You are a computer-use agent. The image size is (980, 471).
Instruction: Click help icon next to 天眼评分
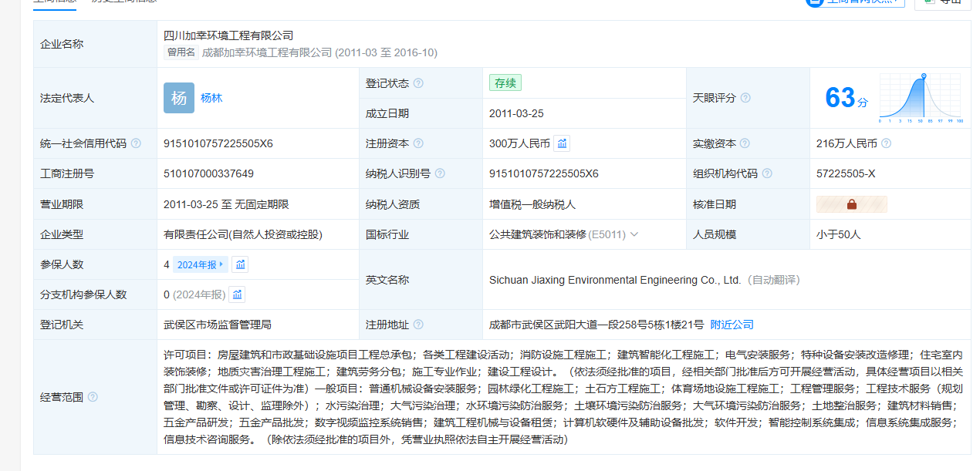[745, 98]
